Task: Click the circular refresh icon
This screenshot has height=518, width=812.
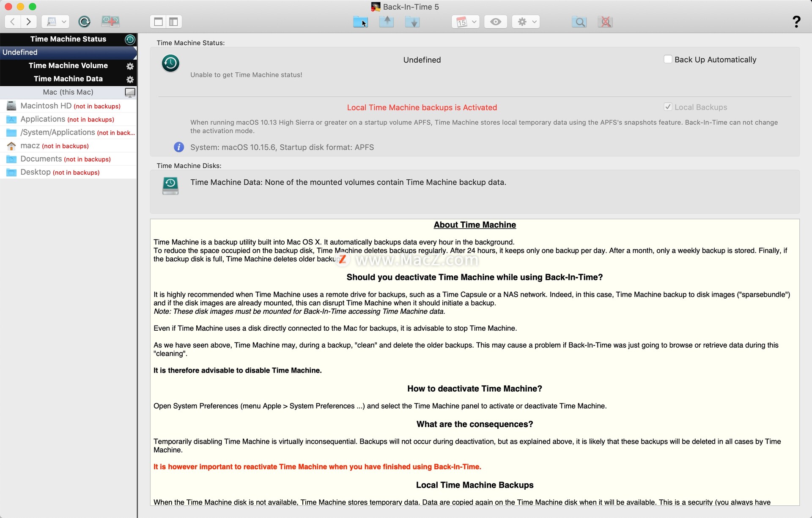Action: pyautogui.click(x=85, y=22)
